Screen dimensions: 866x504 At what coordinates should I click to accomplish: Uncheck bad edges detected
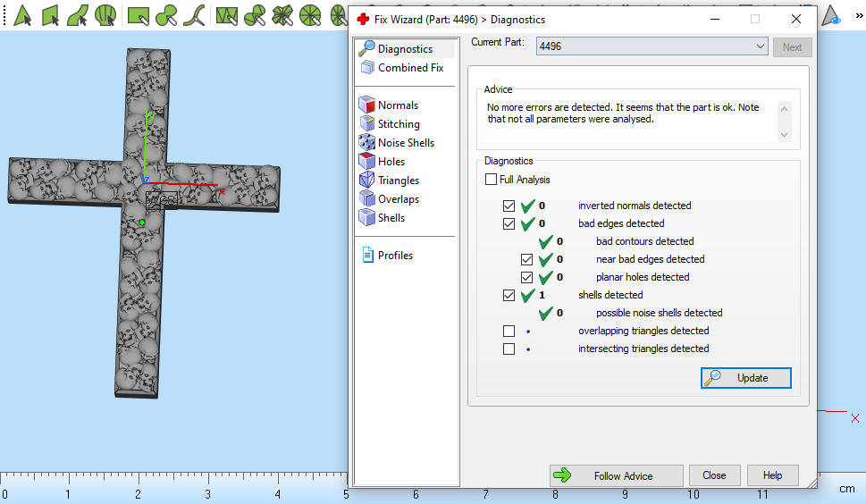(x=509, y=223)
